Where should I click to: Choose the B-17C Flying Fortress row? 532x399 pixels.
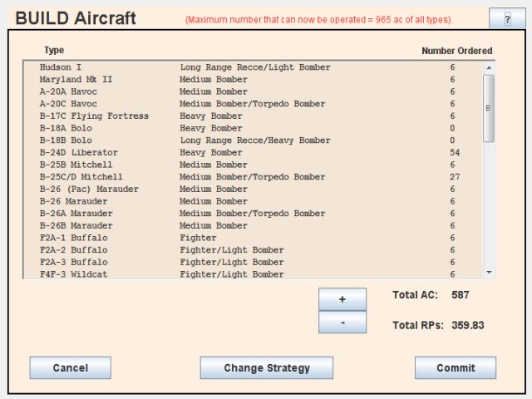[249, 116]
